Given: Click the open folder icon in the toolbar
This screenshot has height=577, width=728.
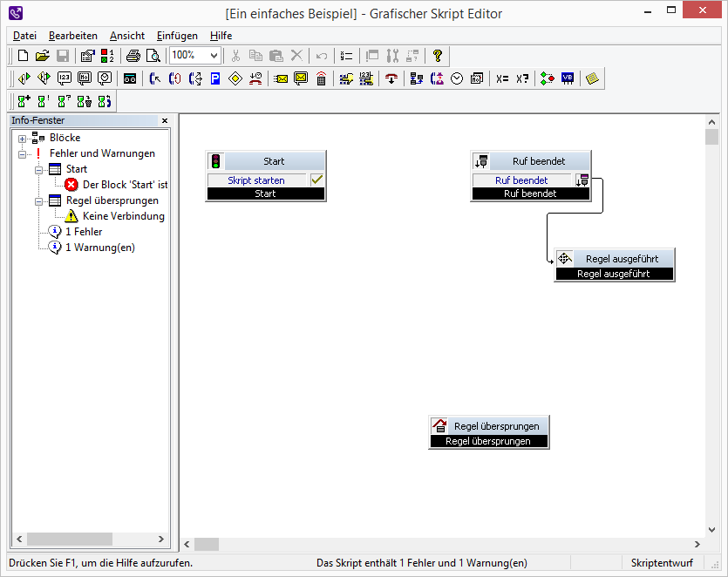Looking at the screenshot, I should click(43, 56).
